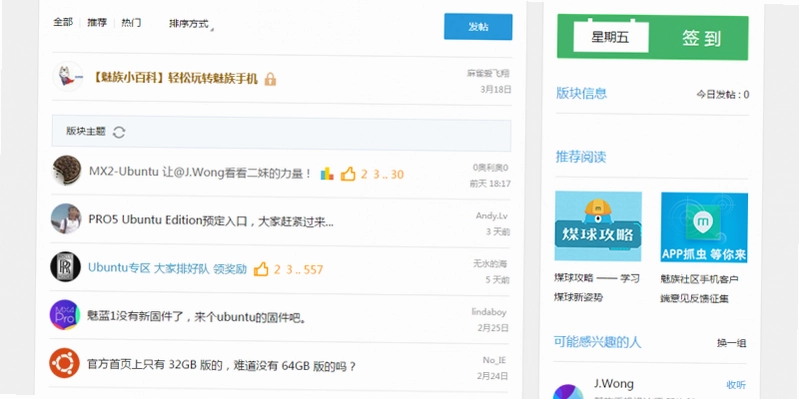The image size is (799, 399).
Task: Click the 2月24日 post date
Action: (492, 377)
